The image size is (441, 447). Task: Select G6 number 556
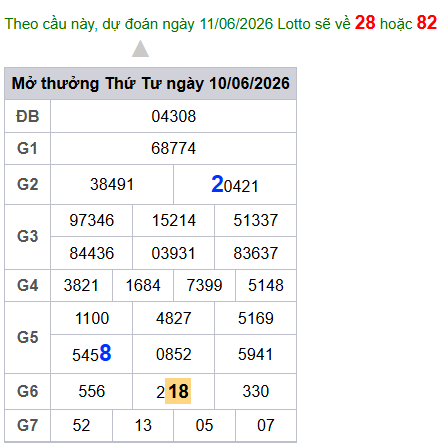pos(92,391)
